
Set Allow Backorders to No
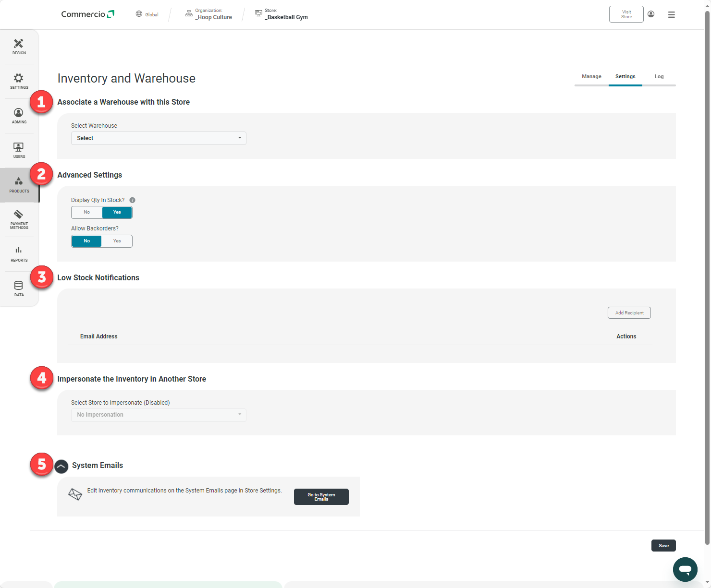[x=87, y=241]
